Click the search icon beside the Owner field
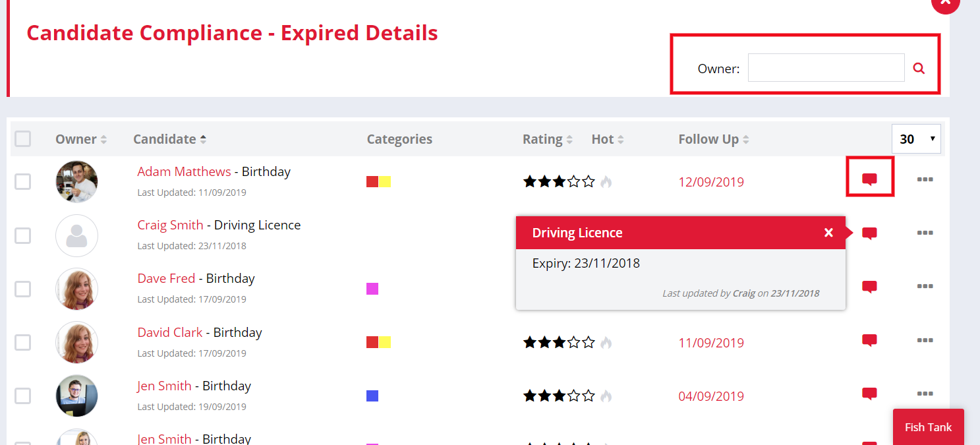Viewport: 980px width, 445px height. tap(919, 68)
